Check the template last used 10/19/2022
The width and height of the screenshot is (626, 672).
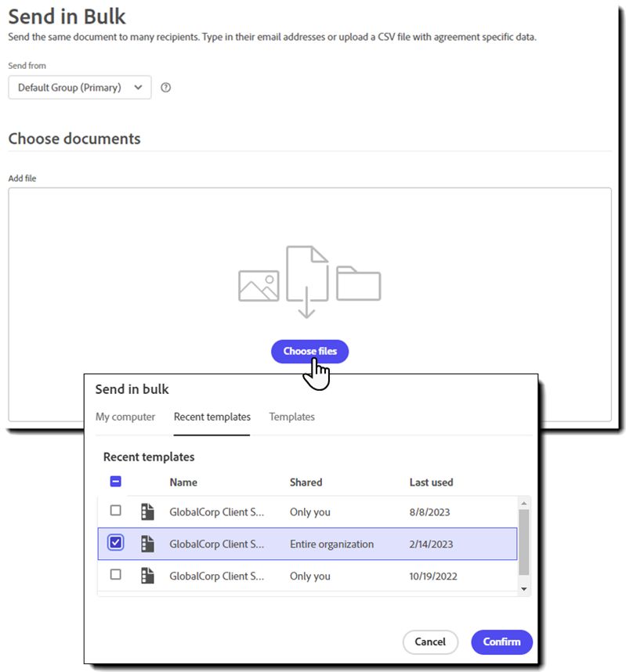coord(115,574)
